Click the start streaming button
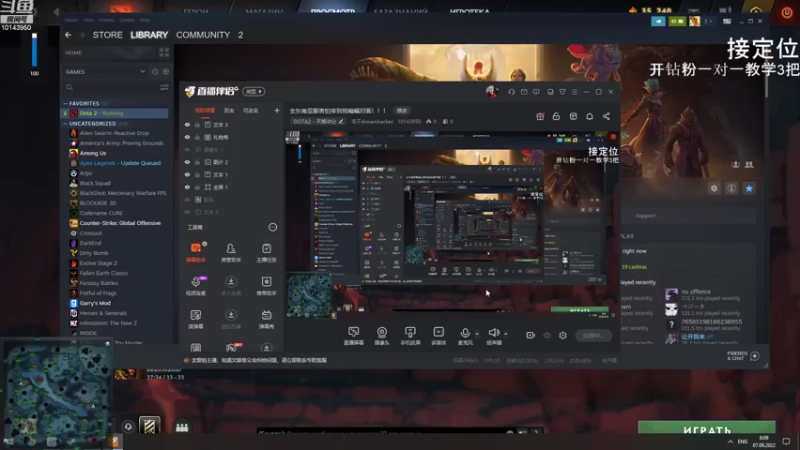This screenshot has width=800, height=450. [593, 335]
